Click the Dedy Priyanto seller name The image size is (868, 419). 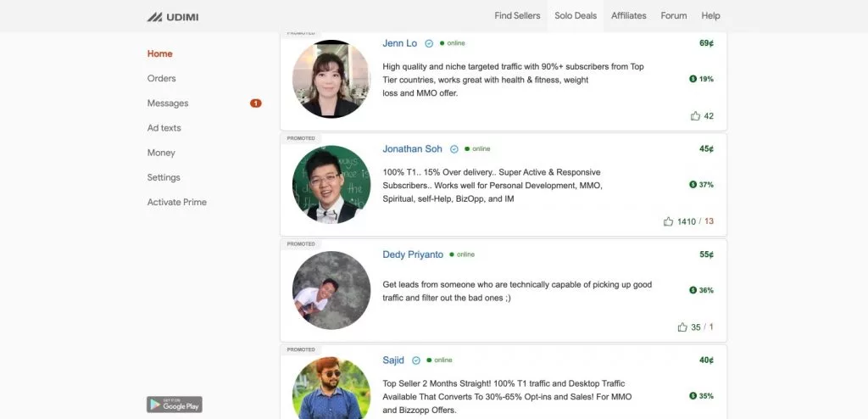[413, 254]
